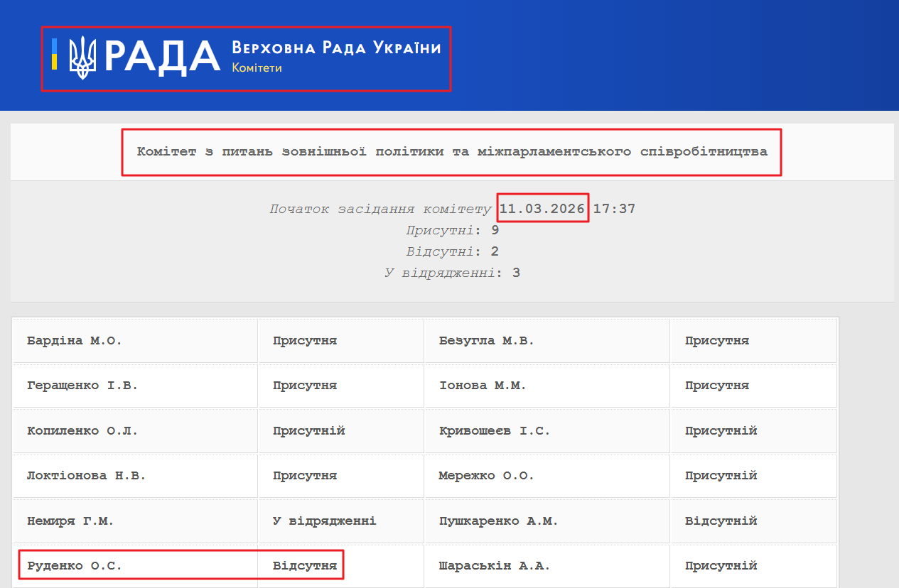Click Геращенко's Присутня status cell
Image resolution: width=899 pixels, height=588 pixels.
[341, 386]
